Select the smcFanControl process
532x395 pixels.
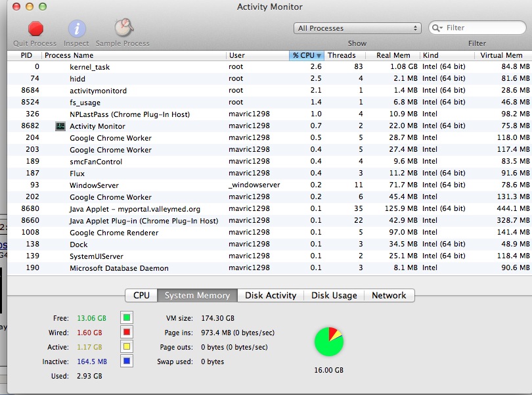point(270,162)
